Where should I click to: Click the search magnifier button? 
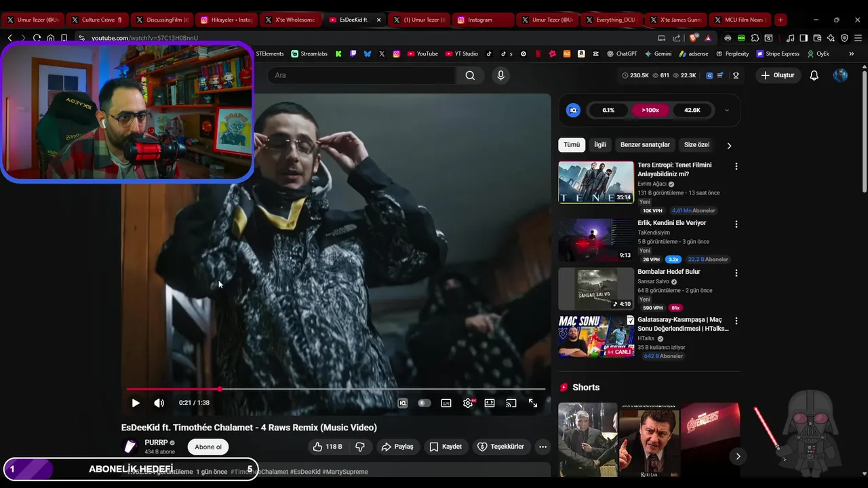(x=470, y=75)
